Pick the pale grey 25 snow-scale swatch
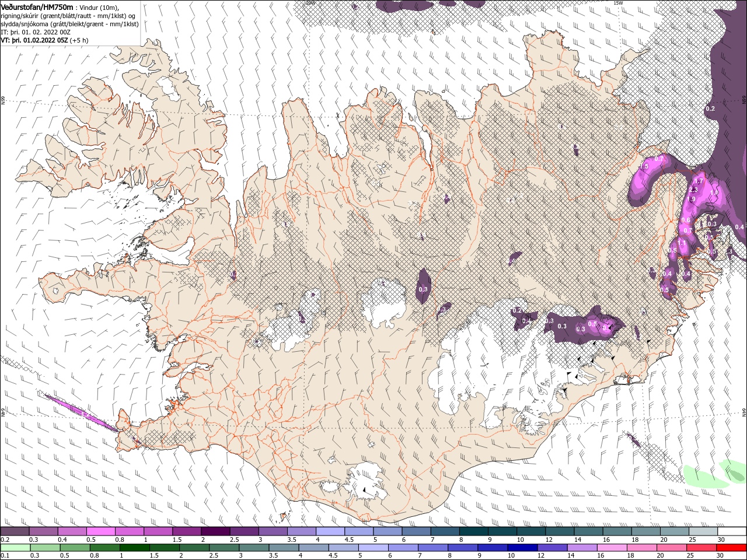This screenshot has width=747, height=560. [703, 531]
